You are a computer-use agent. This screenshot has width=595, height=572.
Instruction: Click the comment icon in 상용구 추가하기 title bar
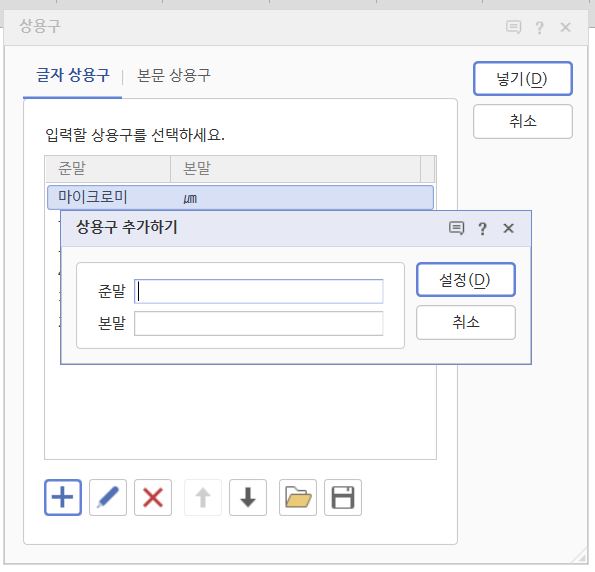tap(456, 228)
